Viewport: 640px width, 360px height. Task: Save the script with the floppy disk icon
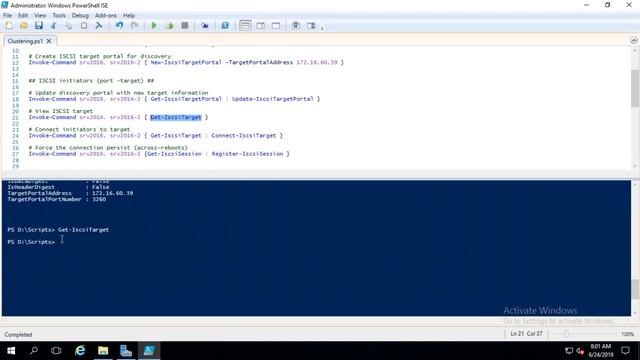[x=39, y=26]
